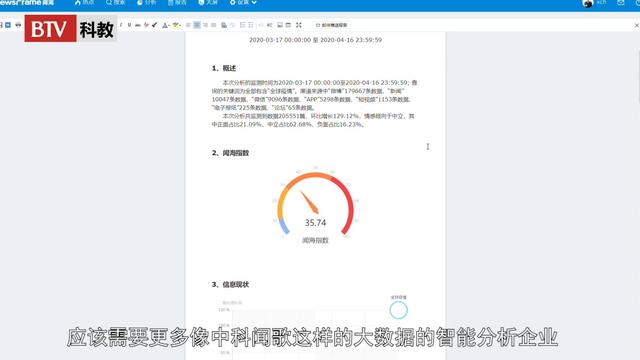Click the second list formatting icon
The image size is (640, 360).
[251, 25]
